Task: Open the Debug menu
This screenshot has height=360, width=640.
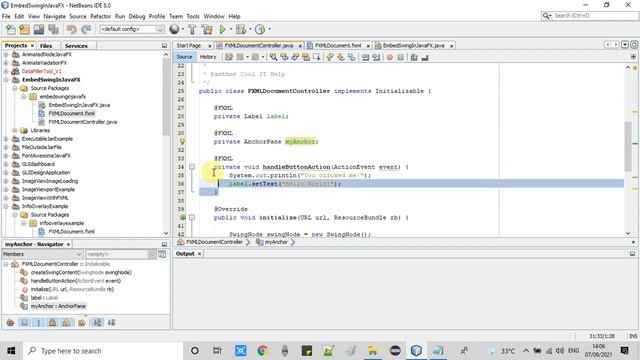Action: coord(137,16)
